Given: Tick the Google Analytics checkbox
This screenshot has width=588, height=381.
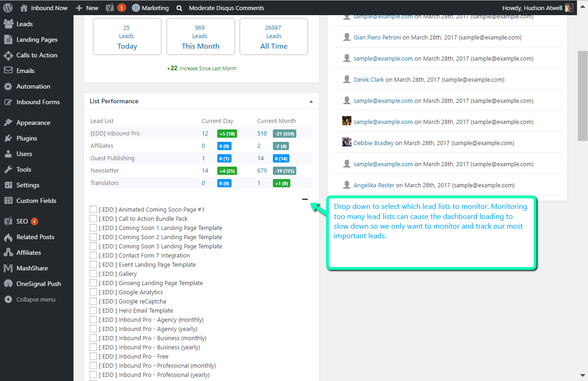Looking at the screenshot, I should (93, 292).
